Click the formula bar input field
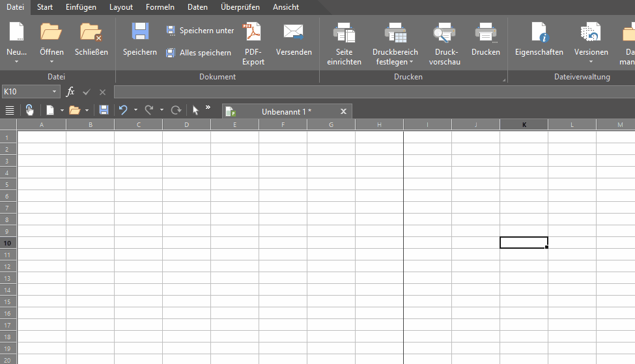 371,92
